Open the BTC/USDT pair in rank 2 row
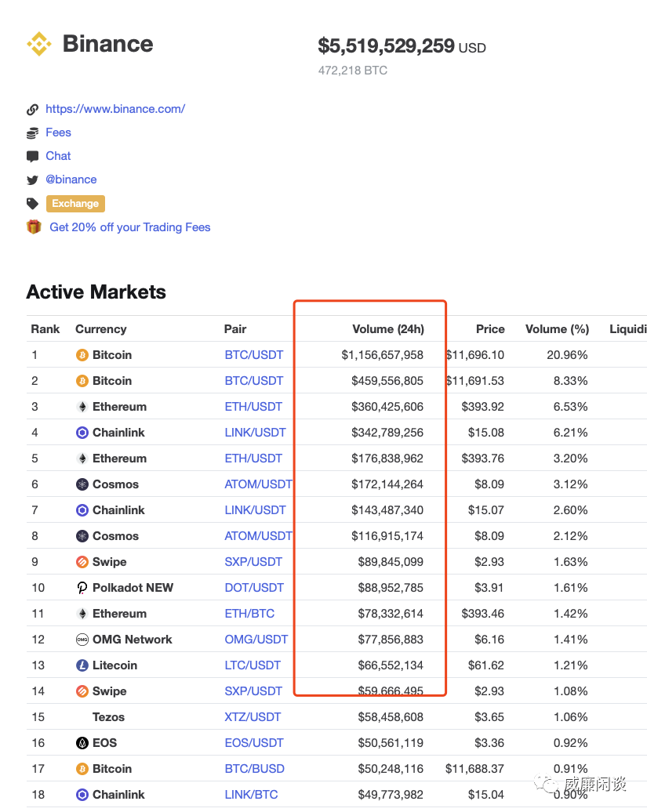This screenshot has height=812, width=647. click(254, 381)
